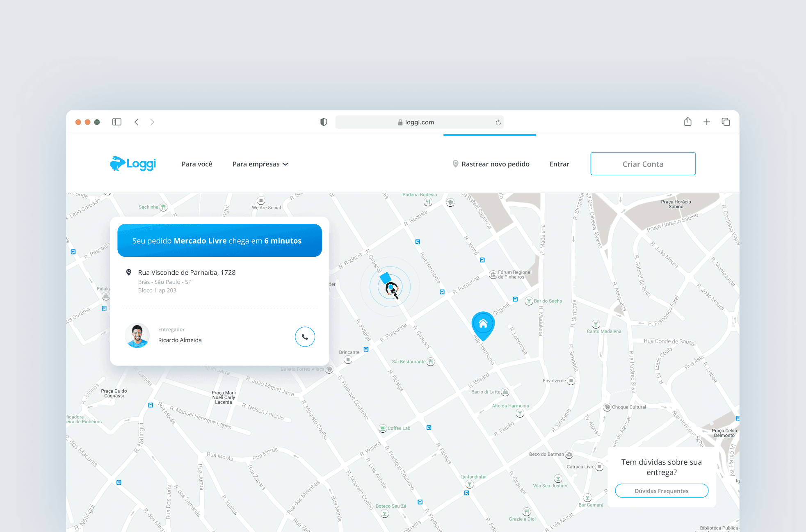Select the Coffee Lab map marker
Viewport: 806px width, 532px height.
click(x=383, y=428)
